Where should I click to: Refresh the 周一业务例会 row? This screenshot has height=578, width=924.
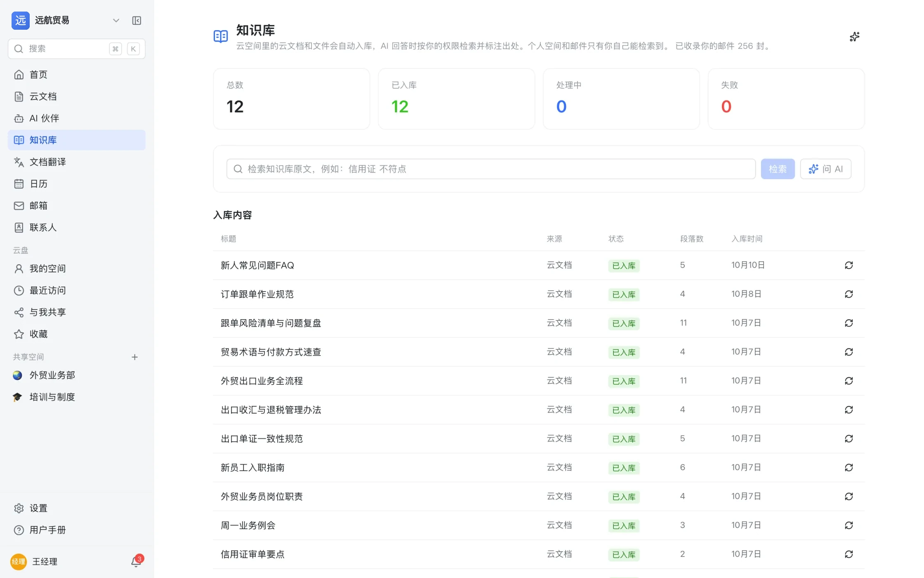pyautogui.click(x=849, y=526)
